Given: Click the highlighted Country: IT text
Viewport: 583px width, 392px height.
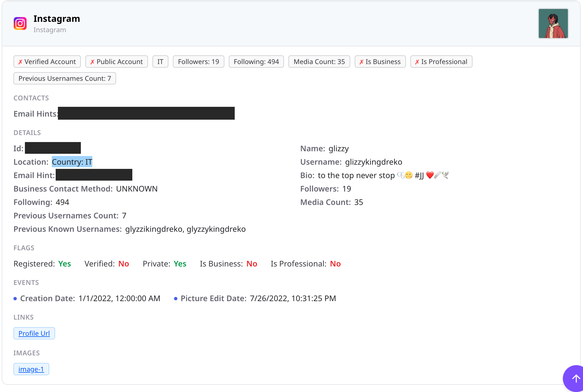Looking at the screenshot, I should 72,162.
